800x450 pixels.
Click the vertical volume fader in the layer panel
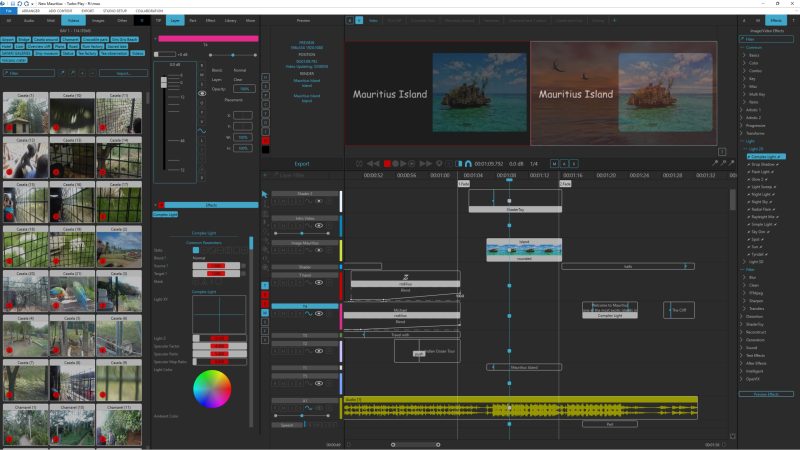pos(164,82)
